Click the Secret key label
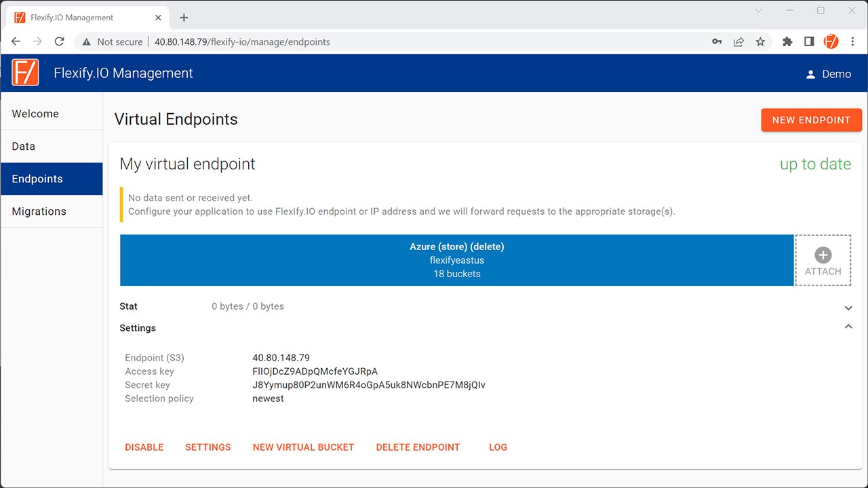This screenshot has width=868, height=488. (x=147, y=385)
